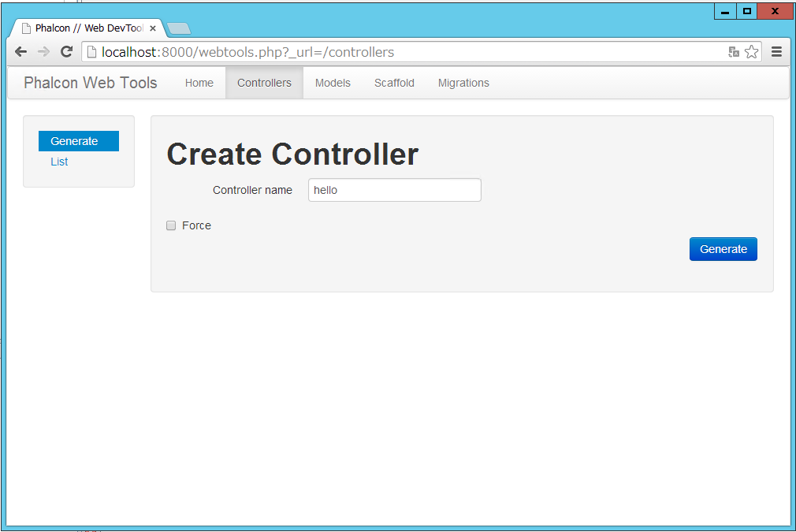Minimize the browser window
This screenshot has height=532, width=796.
tap(725, 11)
